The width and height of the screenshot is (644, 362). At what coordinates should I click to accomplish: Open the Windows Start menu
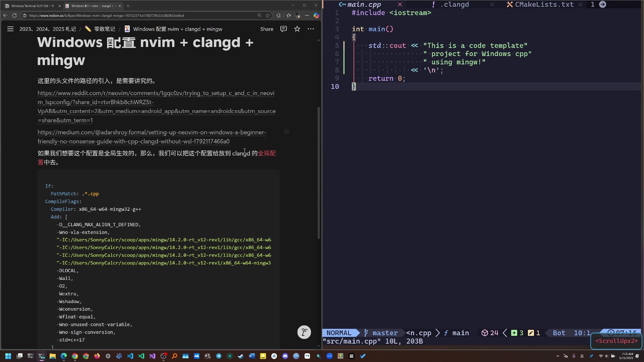[x=8, y=356]
